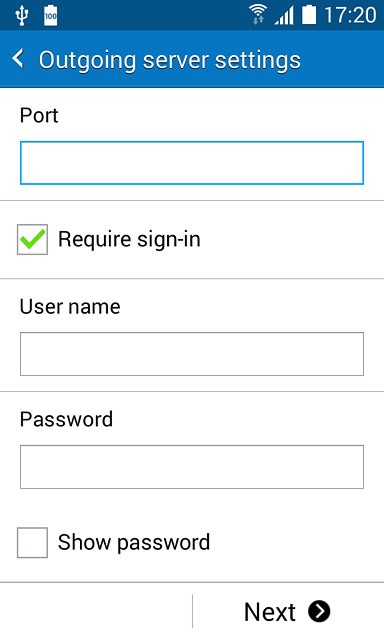Select the Password text box
The image size is (384, 640).
click(192, 467)
